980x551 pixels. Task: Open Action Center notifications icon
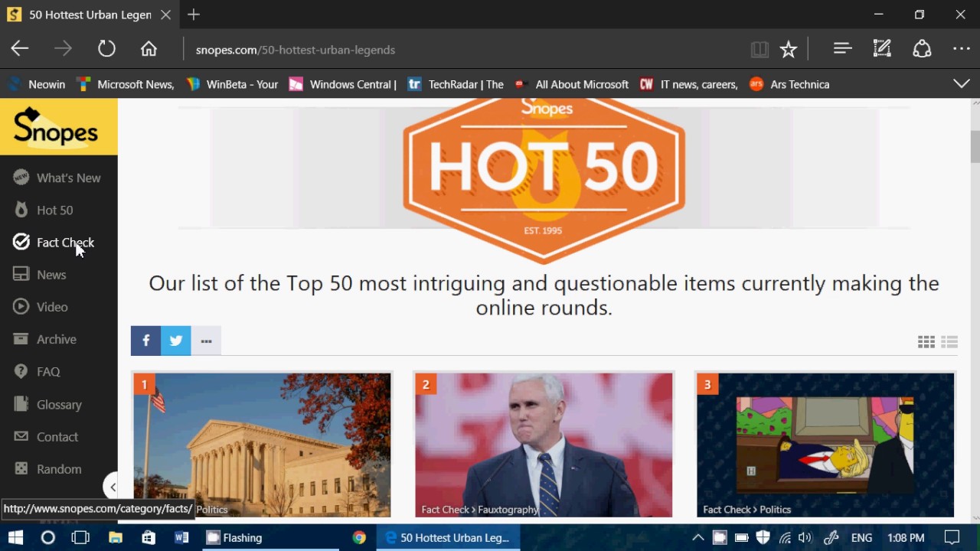[952, 538]
